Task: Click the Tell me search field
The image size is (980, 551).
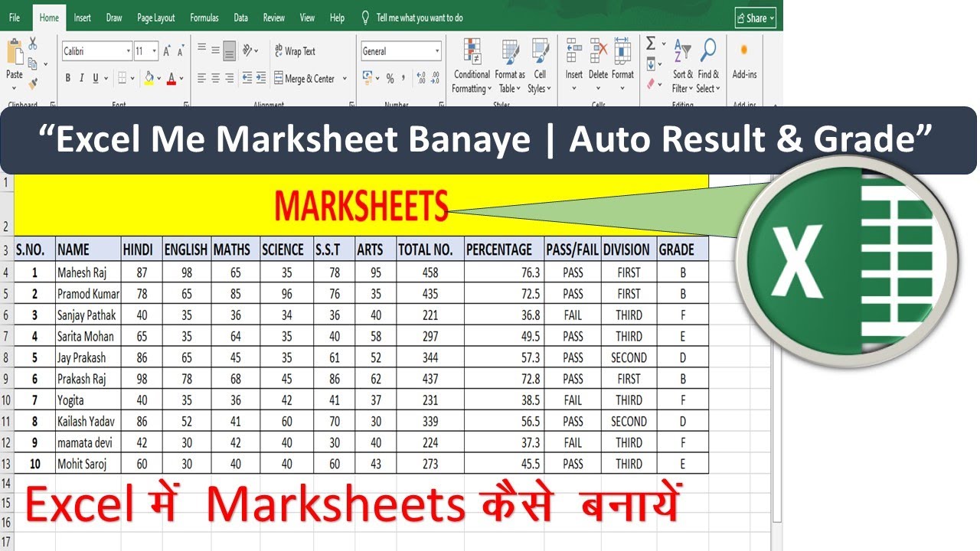Action: [x=420, y=18]
